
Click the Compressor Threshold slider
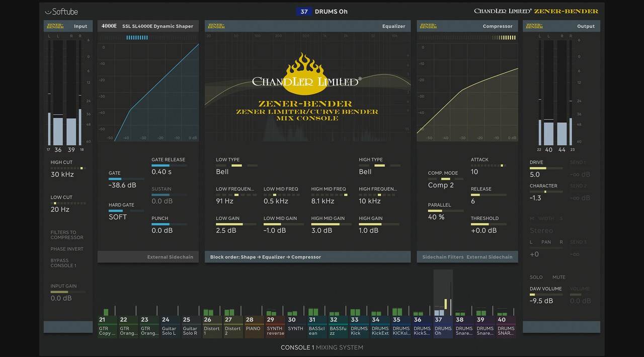click(x=489, y=224)
